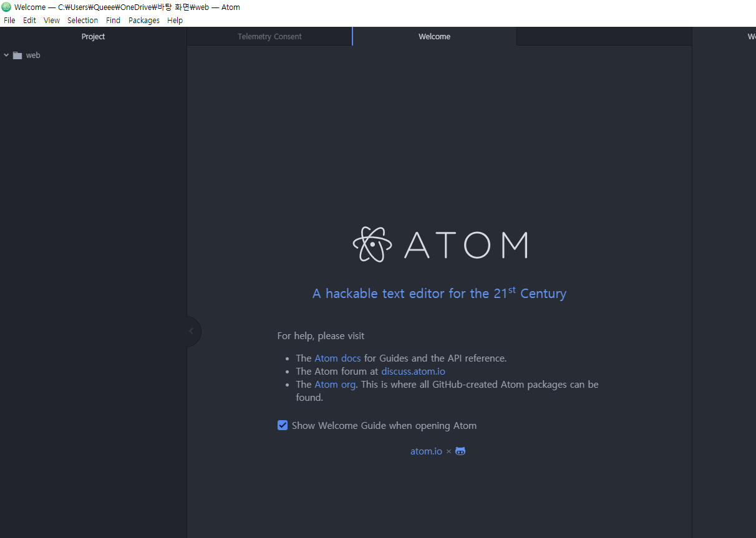Click the web folder icon
The width and height of the screenshot is (756, 538).
pos(17,55)
